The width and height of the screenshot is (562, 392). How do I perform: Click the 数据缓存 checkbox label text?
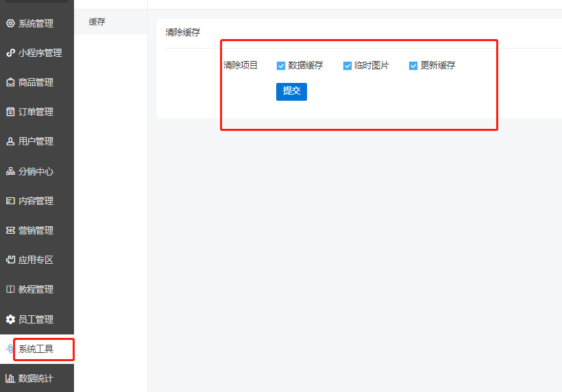point(306,65)
